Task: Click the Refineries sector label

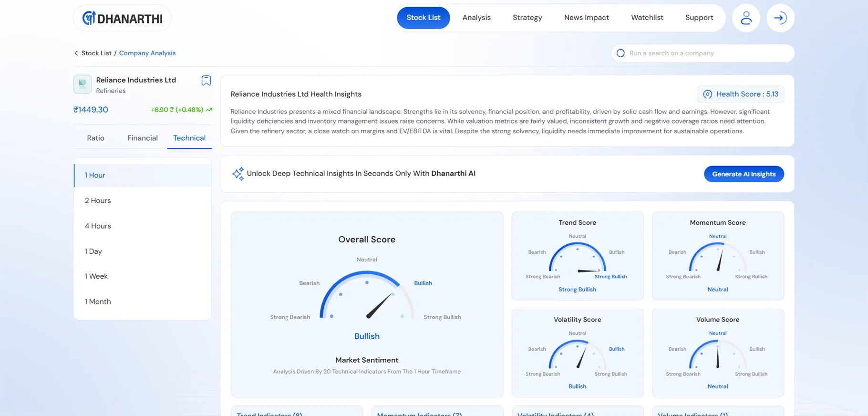Action: coord(111,91)
